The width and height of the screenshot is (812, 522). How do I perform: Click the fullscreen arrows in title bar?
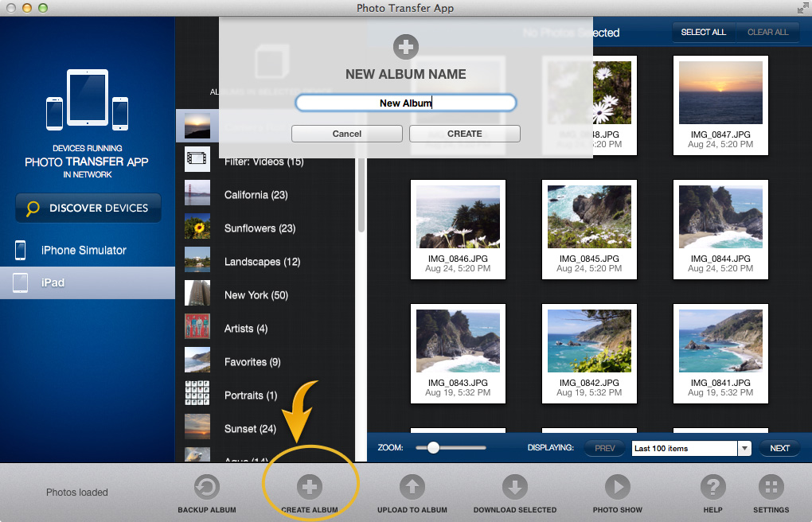[x=802, y=8]
